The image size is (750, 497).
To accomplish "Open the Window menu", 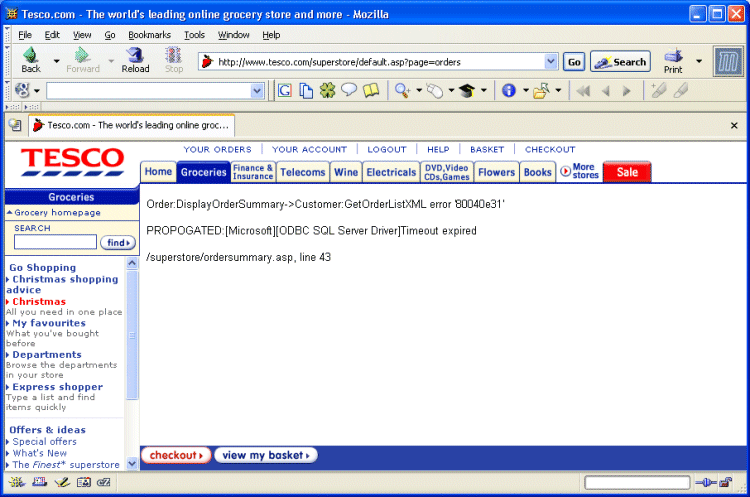I will 233,35.
